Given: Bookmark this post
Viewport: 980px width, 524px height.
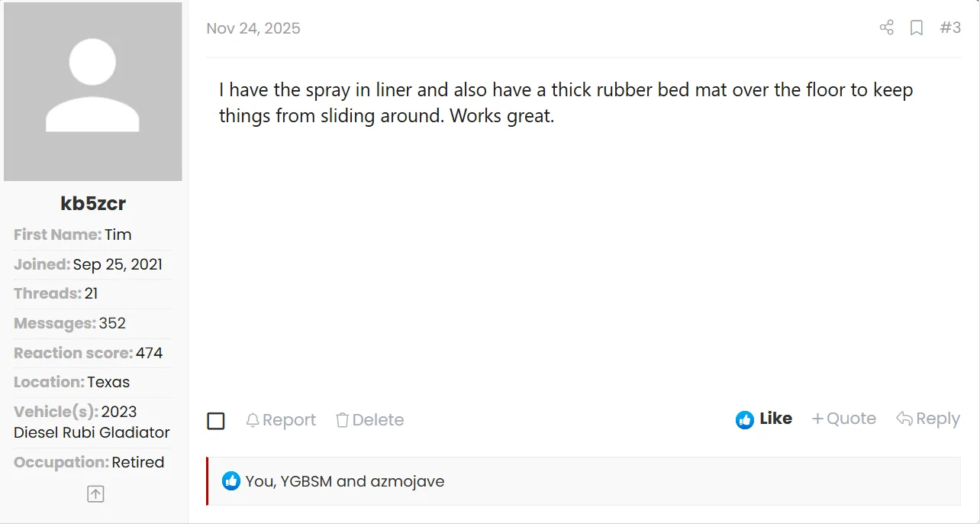Looking at the screenshot, I should coord(917,28).
